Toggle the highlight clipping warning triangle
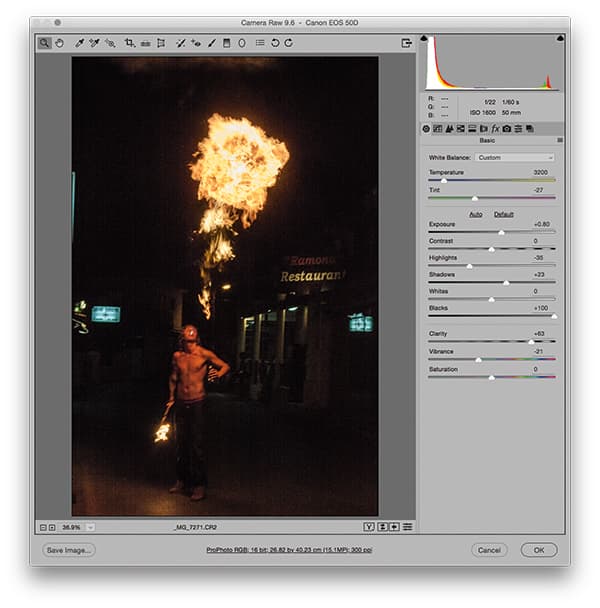Viewport: 600px width, 608px height. point(560,38)
